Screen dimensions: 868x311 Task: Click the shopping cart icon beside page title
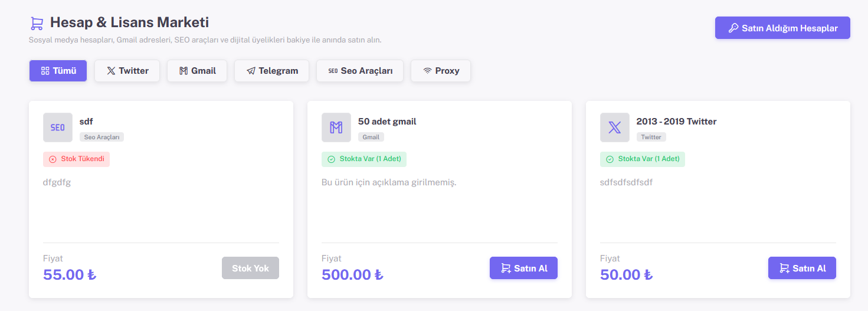(x=37, y=23)
